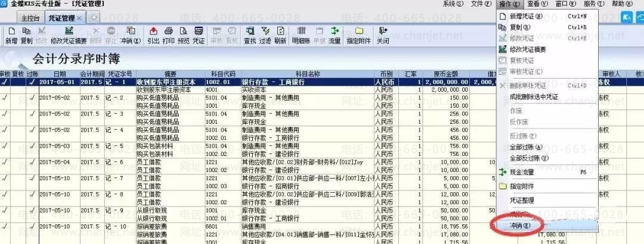Open the 系统(S) menu
This screenshot has width=644, height=244.
[x=453, y=4]
